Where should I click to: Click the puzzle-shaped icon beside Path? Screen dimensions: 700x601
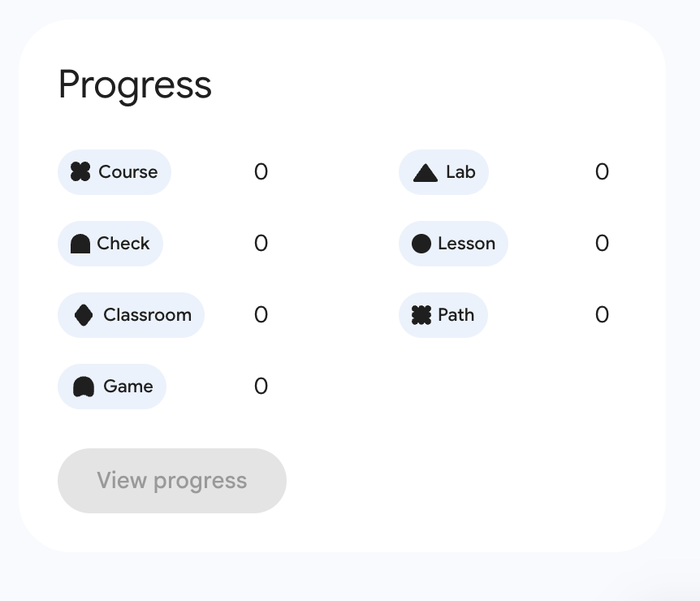(421, 315)
